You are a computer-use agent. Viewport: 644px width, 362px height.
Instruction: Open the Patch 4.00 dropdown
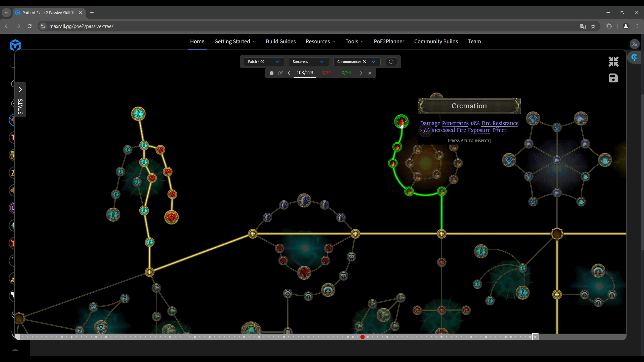[264, 62]
